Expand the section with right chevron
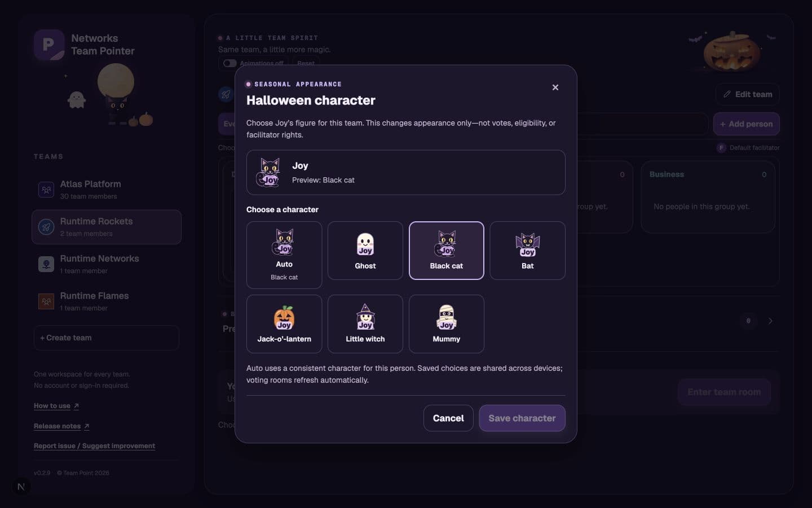Screen dimensions: 812x508 click(x=770, y=321)
